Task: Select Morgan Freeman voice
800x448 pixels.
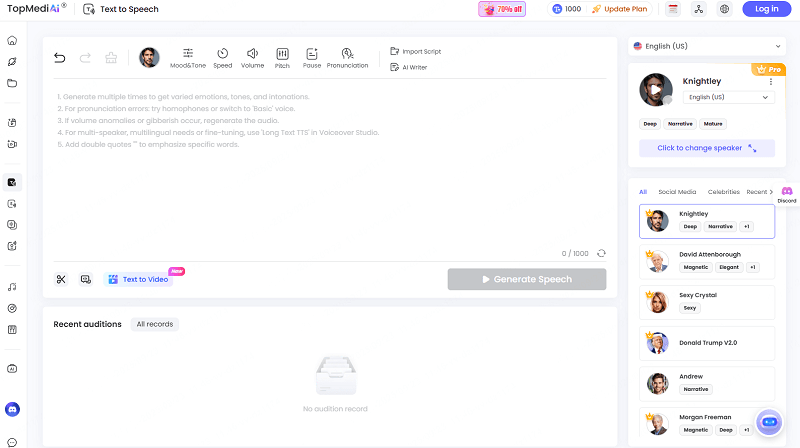Action: 707,424
